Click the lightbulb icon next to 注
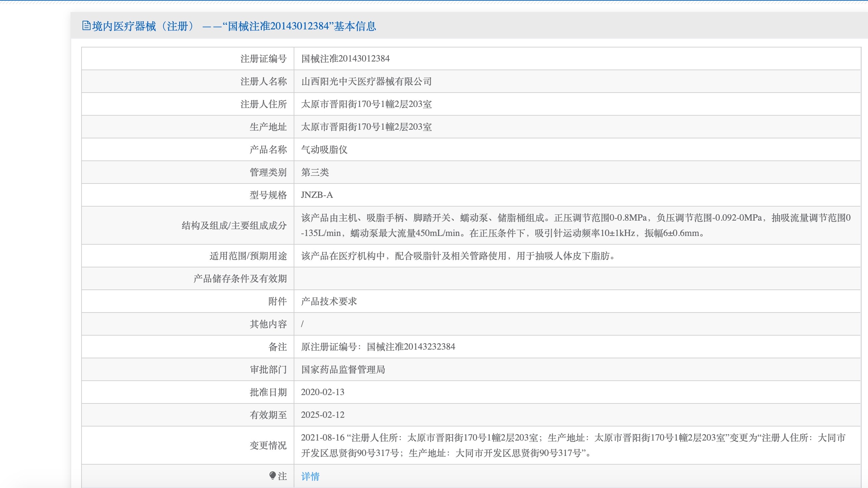 (273, 476)
